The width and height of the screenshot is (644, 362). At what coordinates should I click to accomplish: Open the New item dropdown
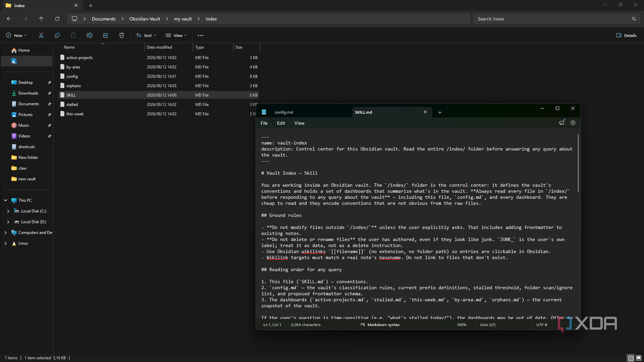click(16, 35)
